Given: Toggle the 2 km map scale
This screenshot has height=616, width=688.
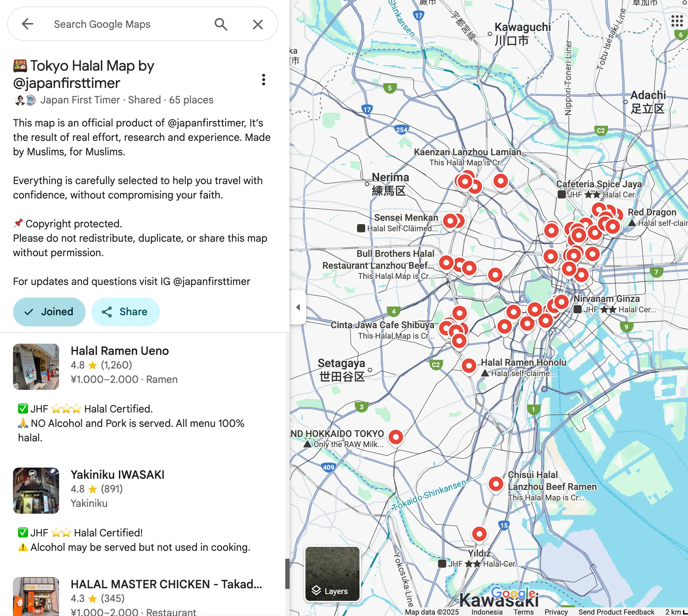Looking at the screenshot, I should pos(676,612).
